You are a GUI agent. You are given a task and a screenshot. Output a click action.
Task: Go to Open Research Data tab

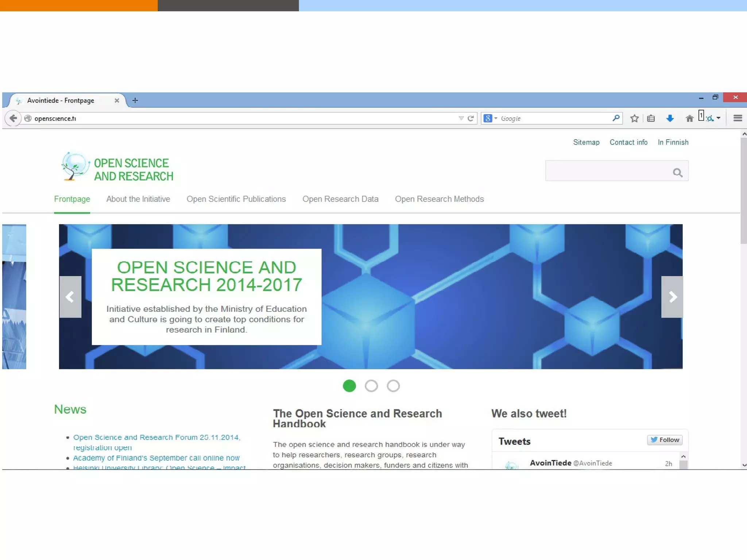pos(340,199)
